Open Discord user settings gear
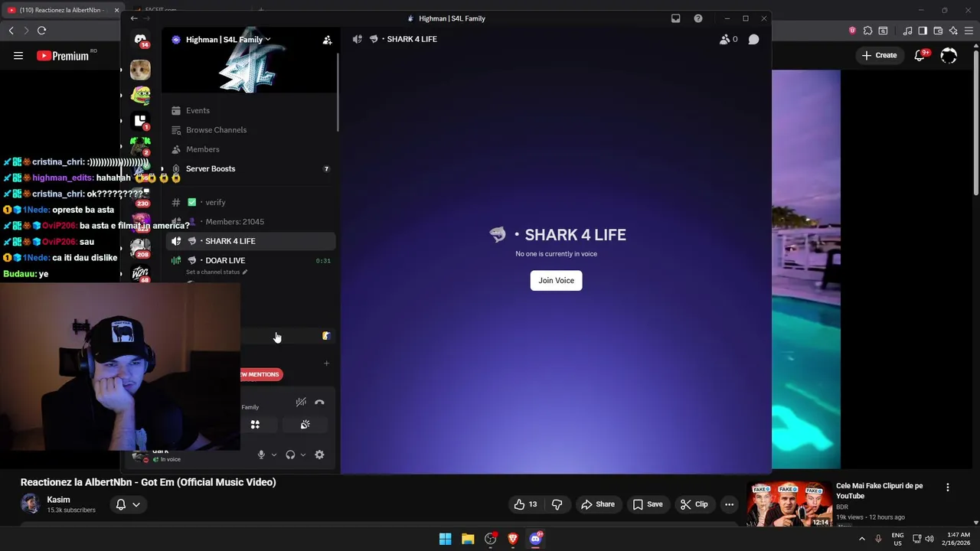This screenshot has width=980, height=551. (x=319, y=455)
